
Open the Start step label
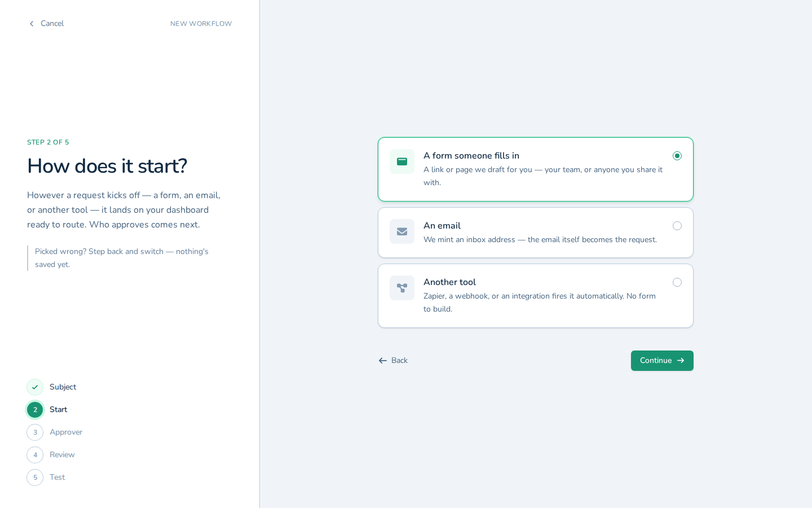tap(58, 410)
